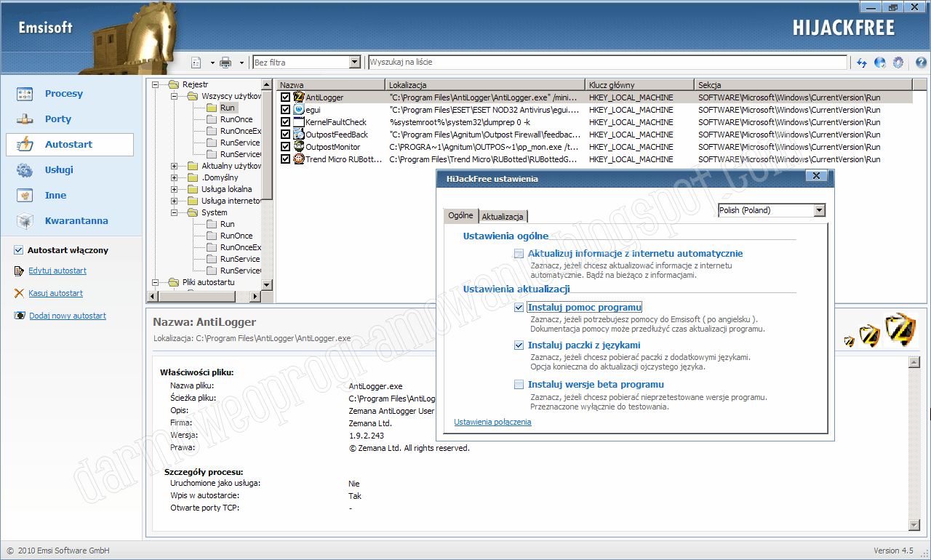Open the Kwarantanna box icon
Screen dimensions: 931x560
(25, 221)
